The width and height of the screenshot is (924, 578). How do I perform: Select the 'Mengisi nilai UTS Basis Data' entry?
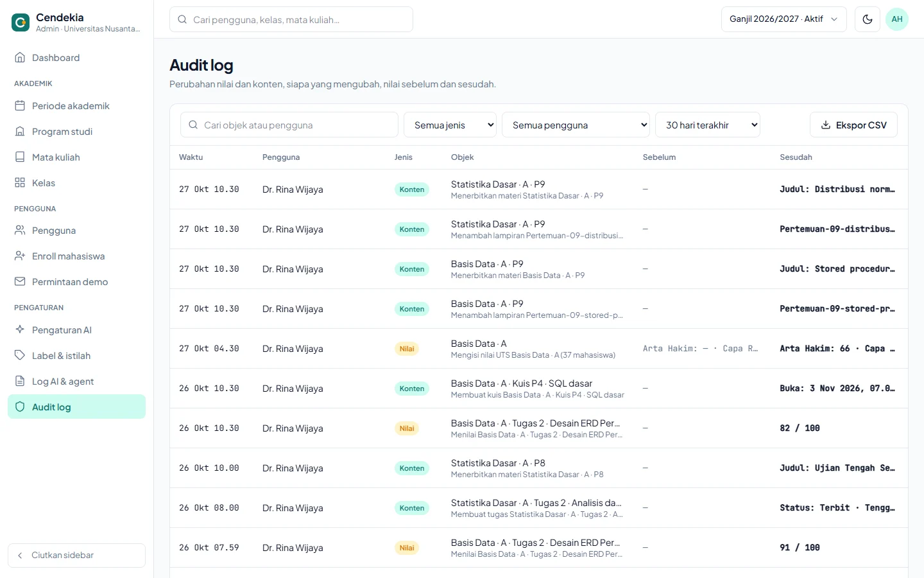pyautogui.click(x=533, y=355)
